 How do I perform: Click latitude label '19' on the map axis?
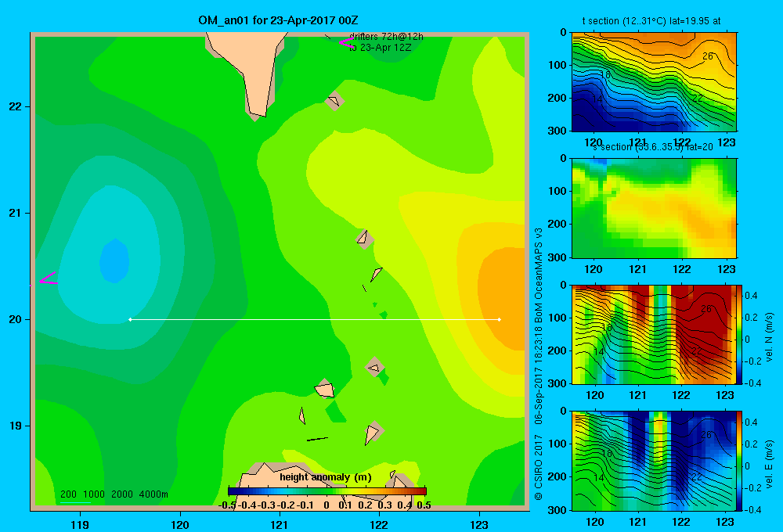click(x=16, y=426)
